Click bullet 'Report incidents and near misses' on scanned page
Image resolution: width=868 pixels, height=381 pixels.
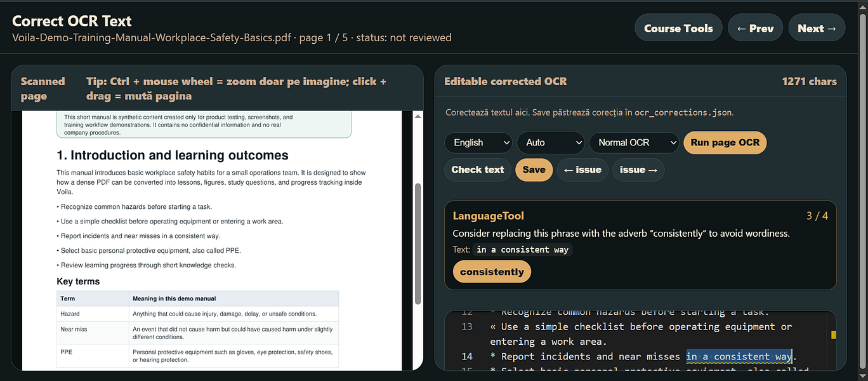point(138,236)
